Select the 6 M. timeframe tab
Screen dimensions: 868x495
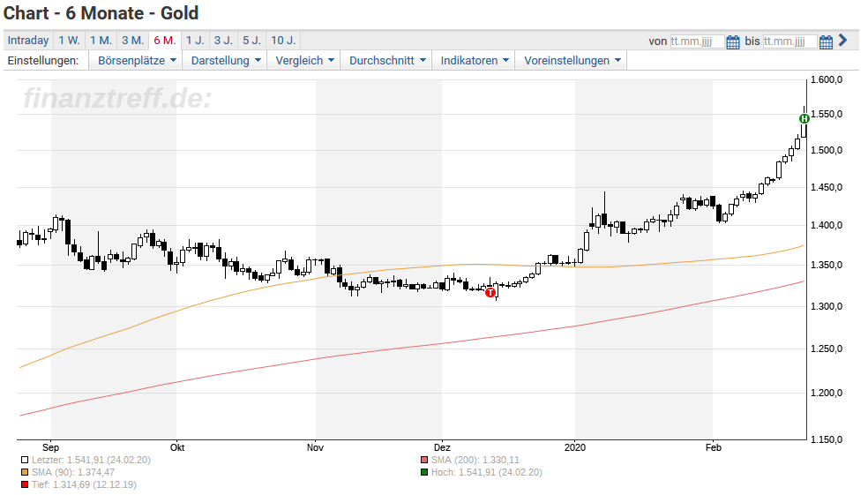tap(165, 41)
